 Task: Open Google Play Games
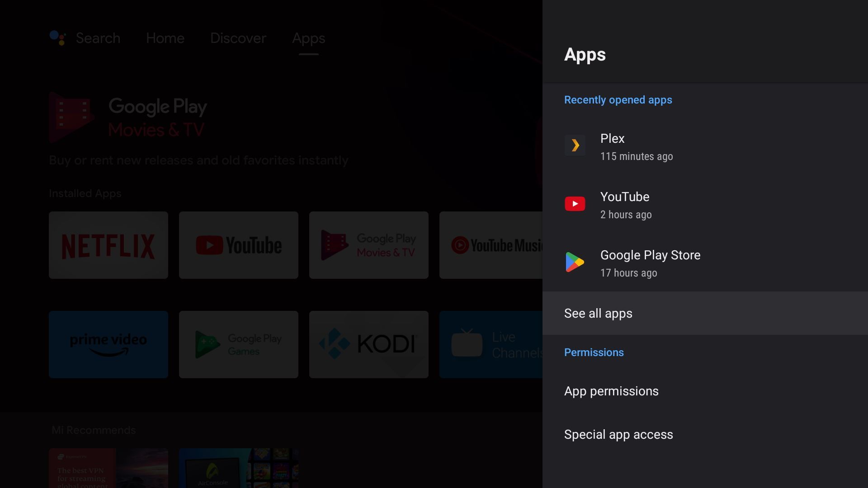pyautogui.click(x=238, y=344)
